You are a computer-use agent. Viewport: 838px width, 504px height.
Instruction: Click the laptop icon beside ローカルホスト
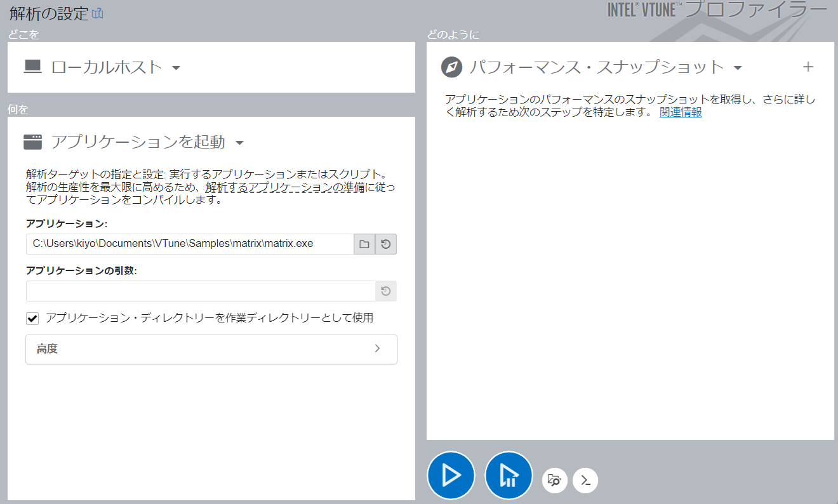point(32,67)
